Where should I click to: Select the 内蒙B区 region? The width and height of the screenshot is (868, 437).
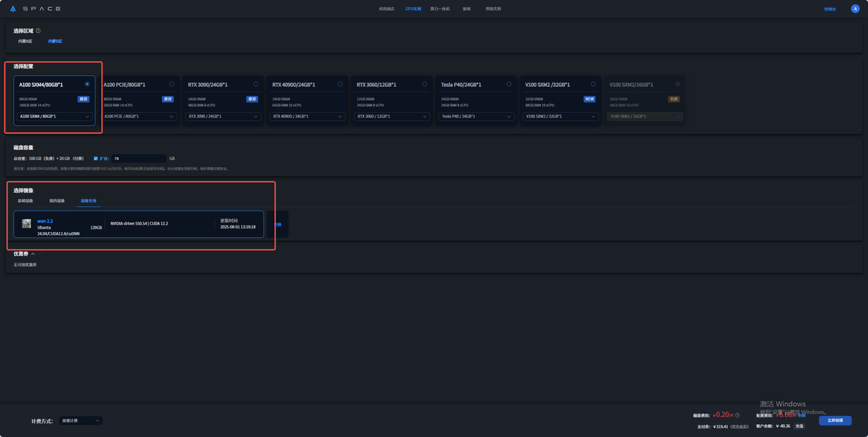pyautogui.click(x=55, y=41)
